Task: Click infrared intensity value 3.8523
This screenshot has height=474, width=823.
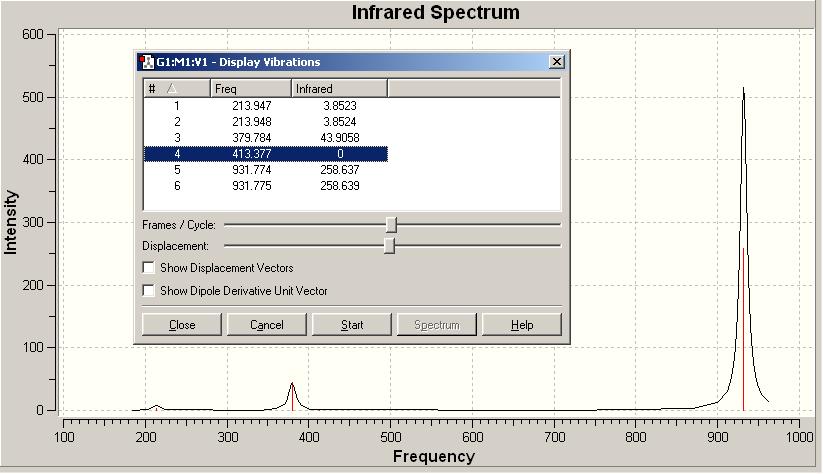Action: (340, 106)
